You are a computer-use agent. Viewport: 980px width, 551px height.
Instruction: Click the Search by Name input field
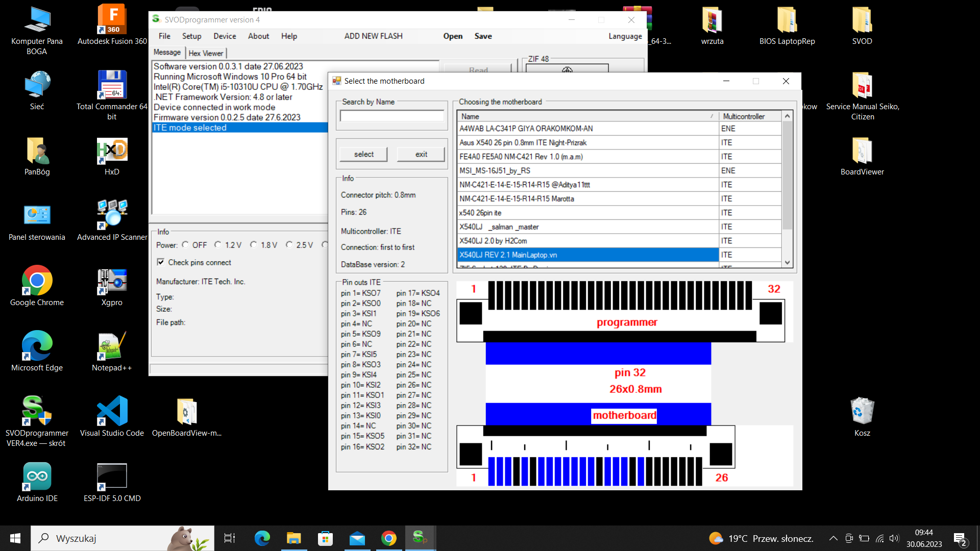tap(391, 116)
